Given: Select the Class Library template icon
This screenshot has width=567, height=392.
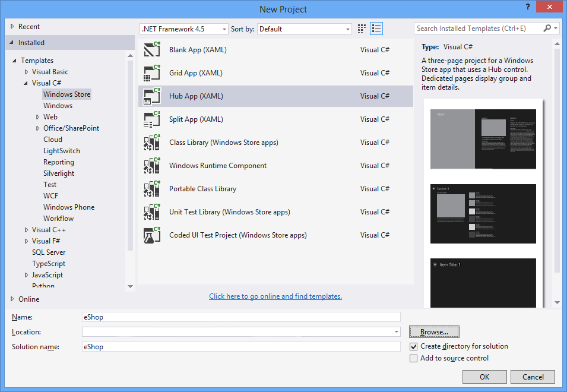Looking at the screenshot, I should click(152, 142).
